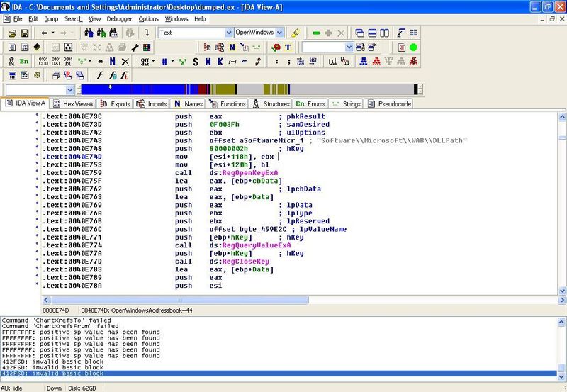Open the File menu
This screenshot has height=392, width=567.
pos(18,19)
